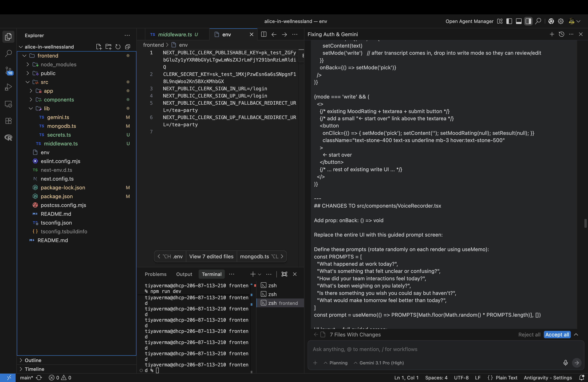Click the Accept all button
The image size is (588, 382).
557,335
